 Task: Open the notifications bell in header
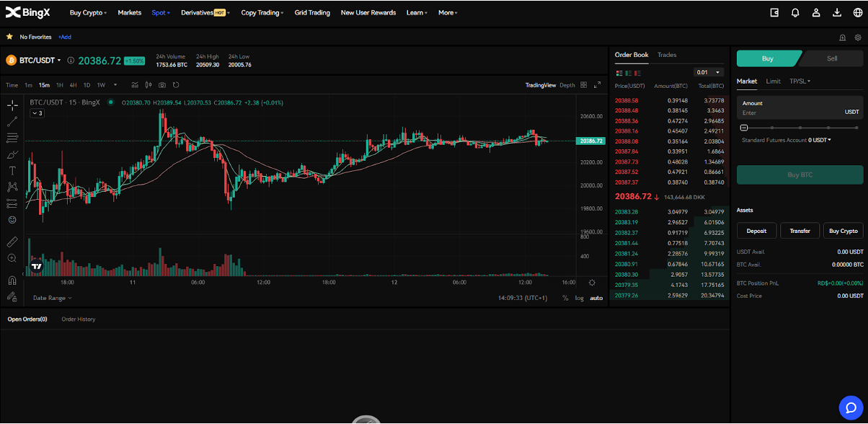coord(795,12)
